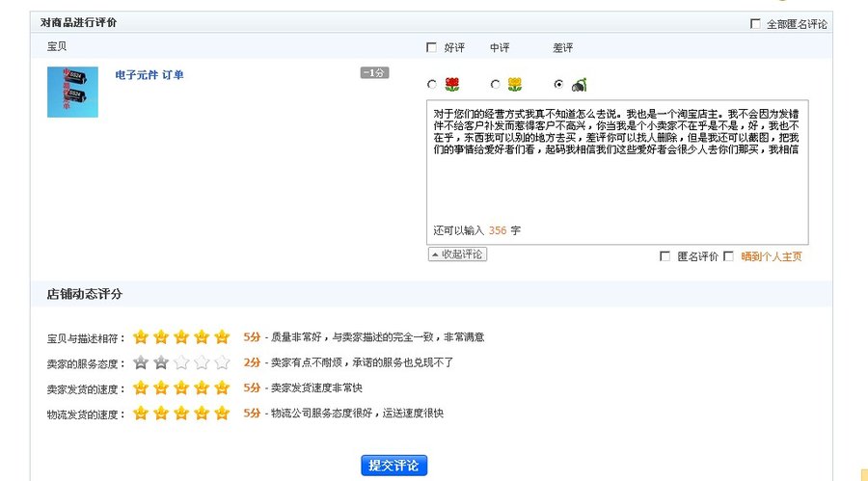Screen dimensions: 868x481
Task: Submit review with 提交评论 button
Action: (x=393, y=466)
